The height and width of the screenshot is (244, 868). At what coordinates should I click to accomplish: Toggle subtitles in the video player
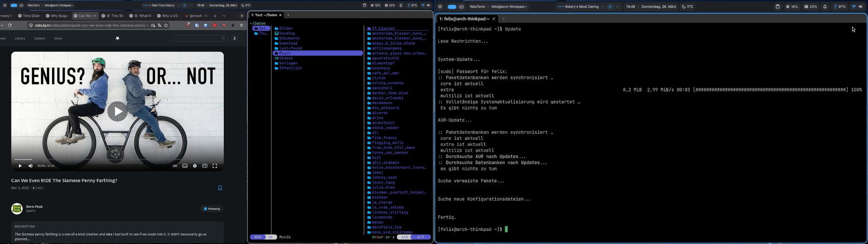click(185, 166)
